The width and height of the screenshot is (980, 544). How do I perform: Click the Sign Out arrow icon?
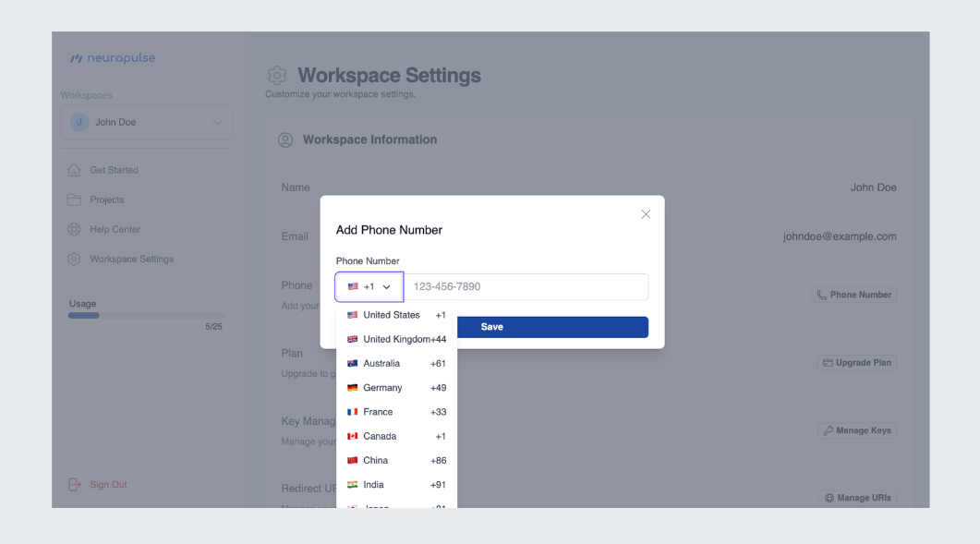click(75, 485)
